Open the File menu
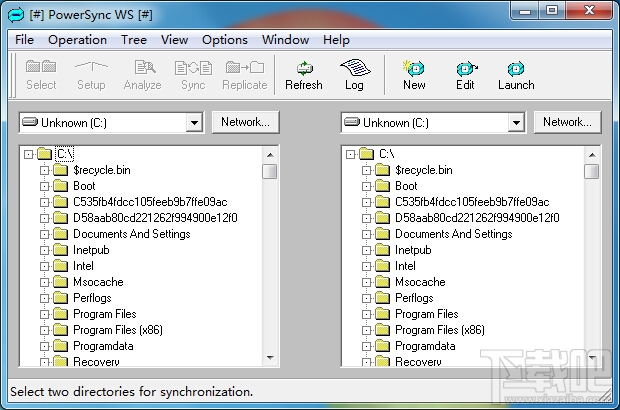The image size is (620, 410). pos(25,40)
